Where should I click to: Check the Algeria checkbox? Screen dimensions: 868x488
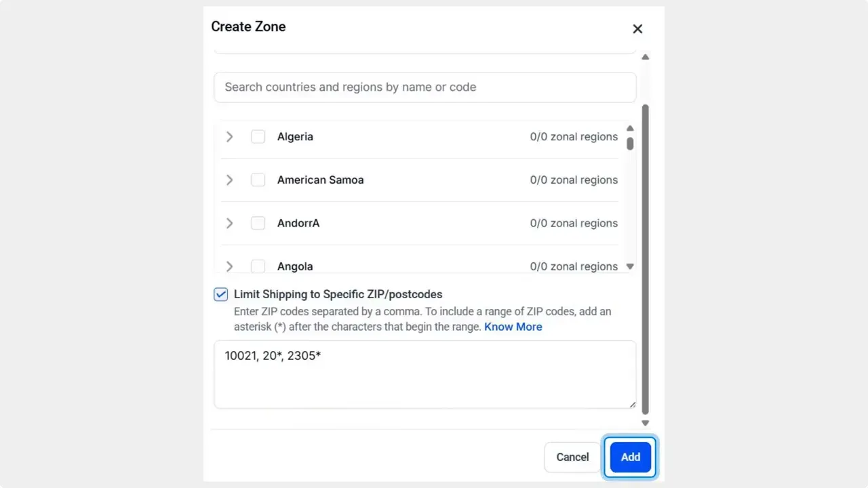pyautogui.click(x=258, y=136)
